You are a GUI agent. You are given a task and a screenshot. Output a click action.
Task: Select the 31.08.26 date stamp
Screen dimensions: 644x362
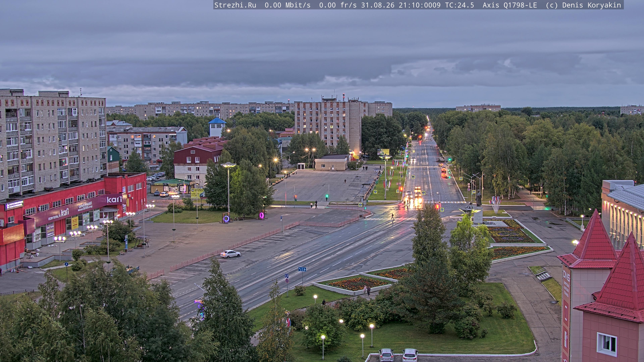coord(378,5)
